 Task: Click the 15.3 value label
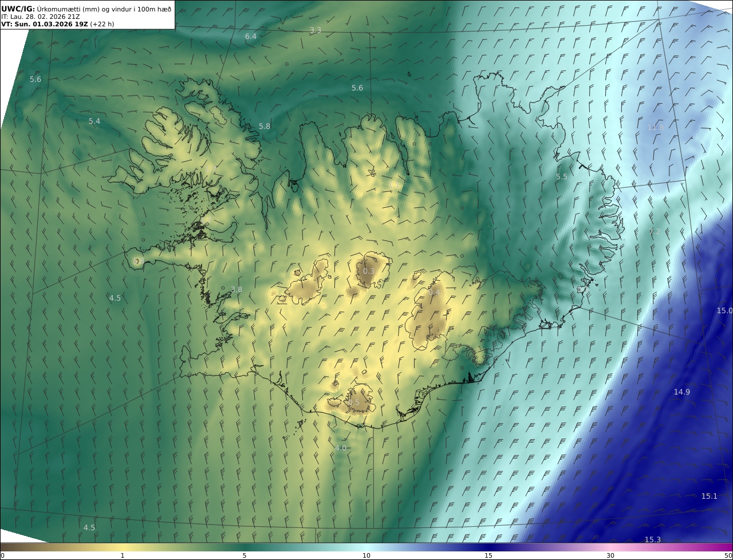pos(652,539)
